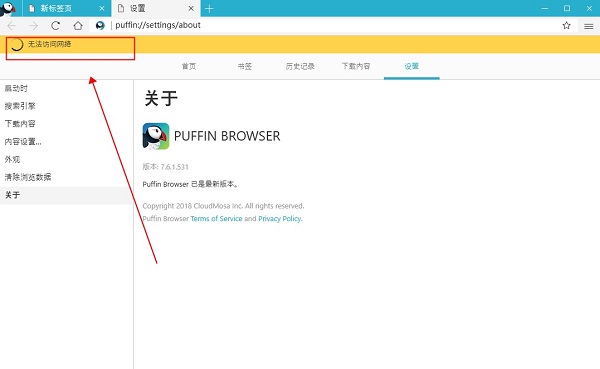Reload the page with refresh icon
Image resolution: width=600 pixels, height=369 pixels.
pos(55,26)
